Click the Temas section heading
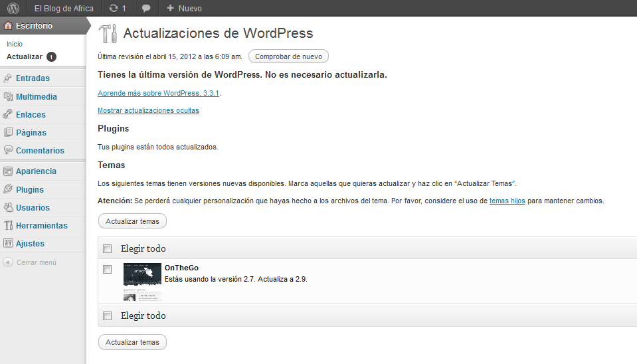 point(112,165)
